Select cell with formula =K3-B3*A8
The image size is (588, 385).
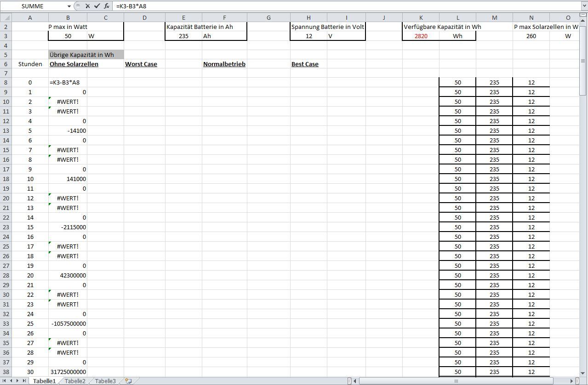(x=68, y=82)
